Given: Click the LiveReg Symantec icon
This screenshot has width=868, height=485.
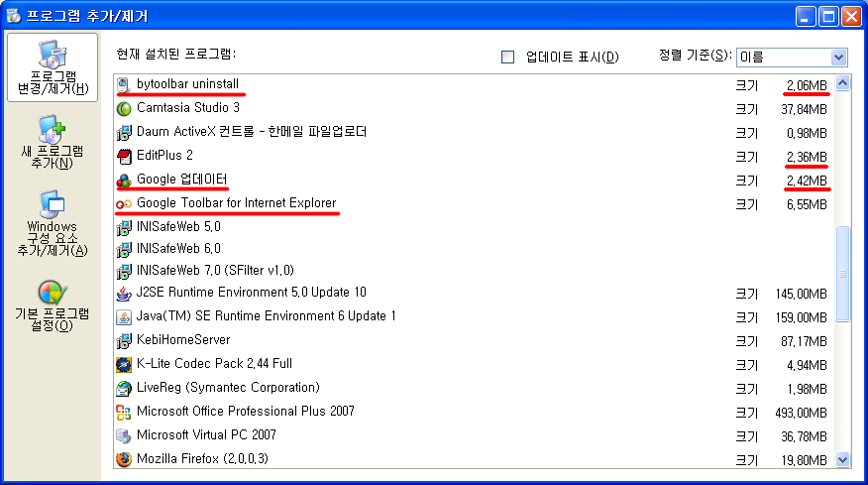Looking at the screenshot, I should click(124, 389).
